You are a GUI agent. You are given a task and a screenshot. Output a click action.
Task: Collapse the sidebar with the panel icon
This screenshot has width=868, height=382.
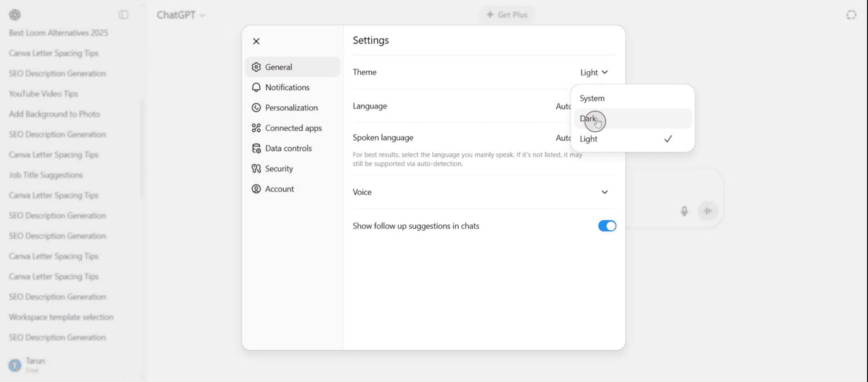coord(123,15)
